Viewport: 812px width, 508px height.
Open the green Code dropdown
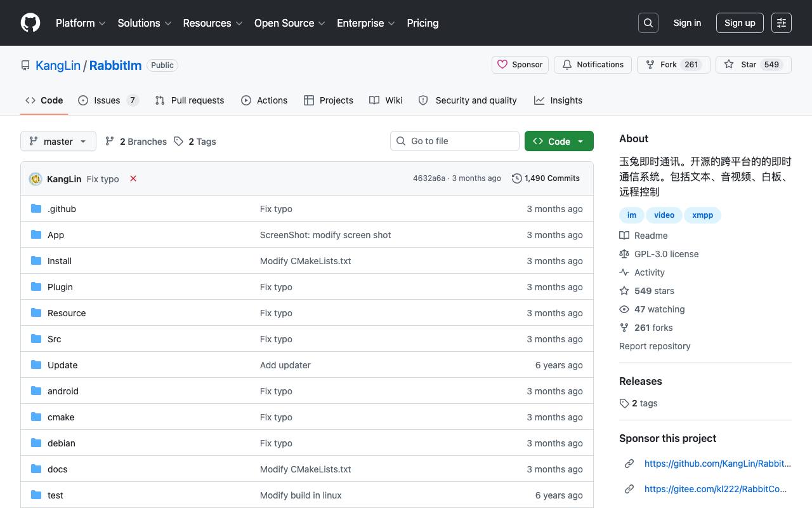click(559, 141)
